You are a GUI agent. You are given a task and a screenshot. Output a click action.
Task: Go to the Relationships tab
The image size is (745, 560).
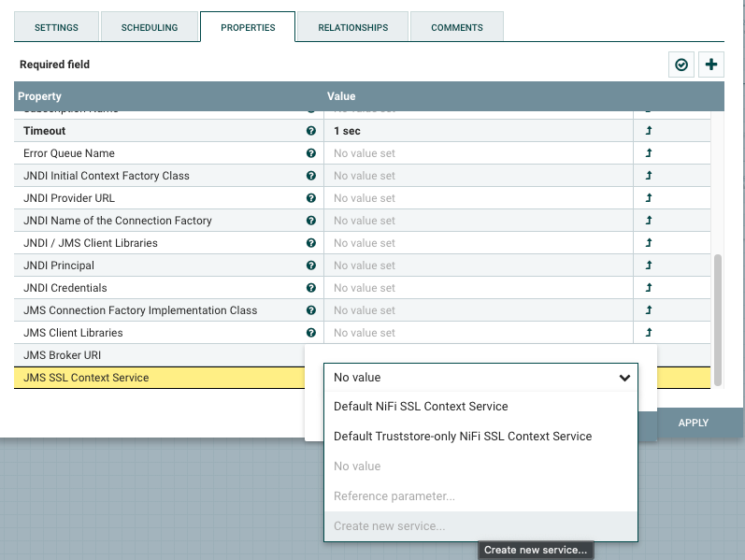click(352, 28)
